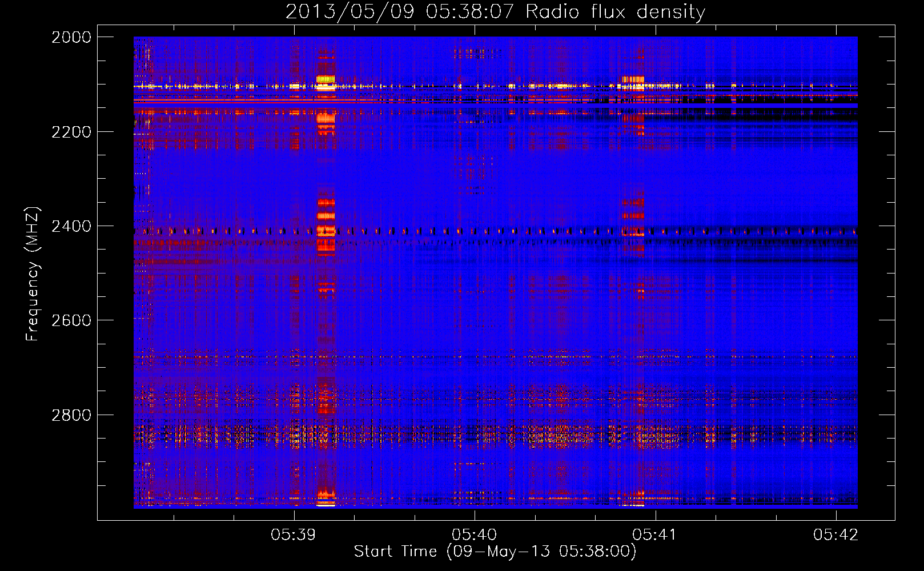Click the 05:42 time axis label

pos(836,535)
